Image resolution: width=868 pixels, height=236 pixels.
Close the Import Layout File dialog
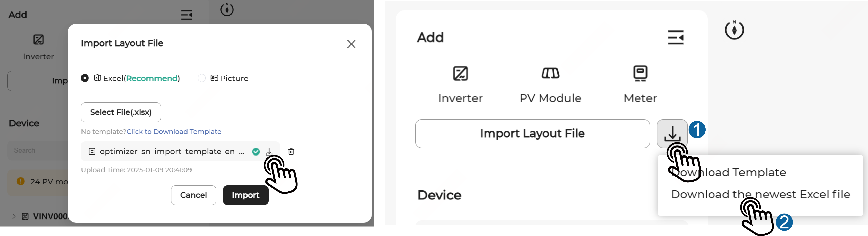351,44
